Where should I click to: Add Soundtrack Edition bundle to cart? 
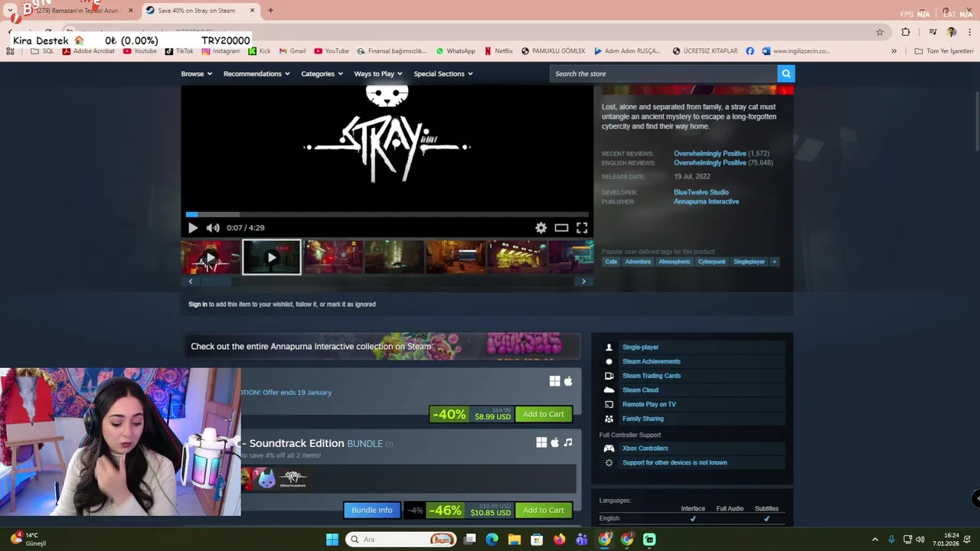[544, 510]
